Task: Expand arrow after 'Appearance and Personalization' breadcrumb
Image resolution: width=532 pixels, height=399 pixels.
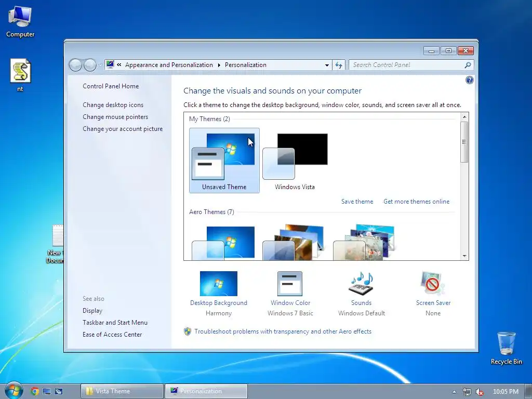Action: click(x=219, y=65)
